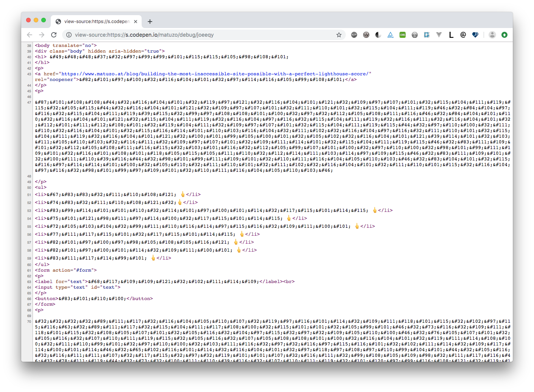Click the <form action="#form"> line
534x392 pixels.
point(66,270)
